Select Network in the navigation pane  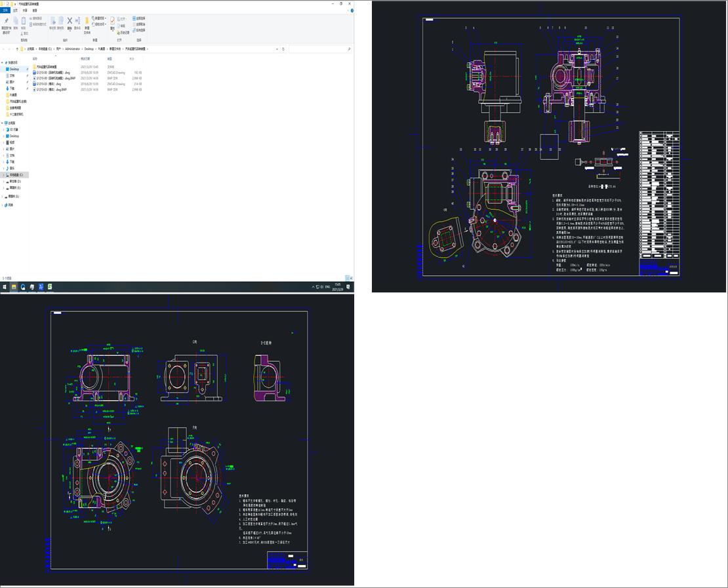click(x=9, y=205)
